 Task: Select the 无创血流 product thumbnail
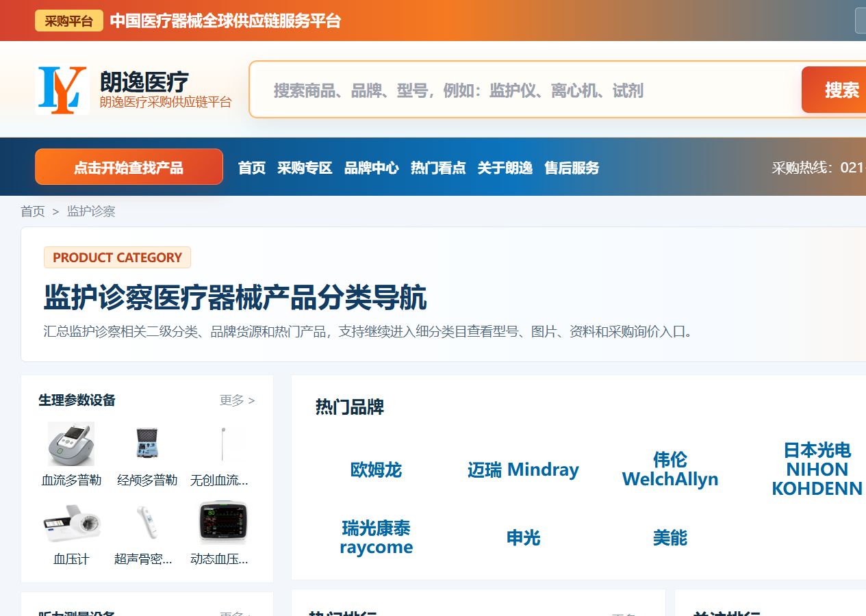pos(222,444)
